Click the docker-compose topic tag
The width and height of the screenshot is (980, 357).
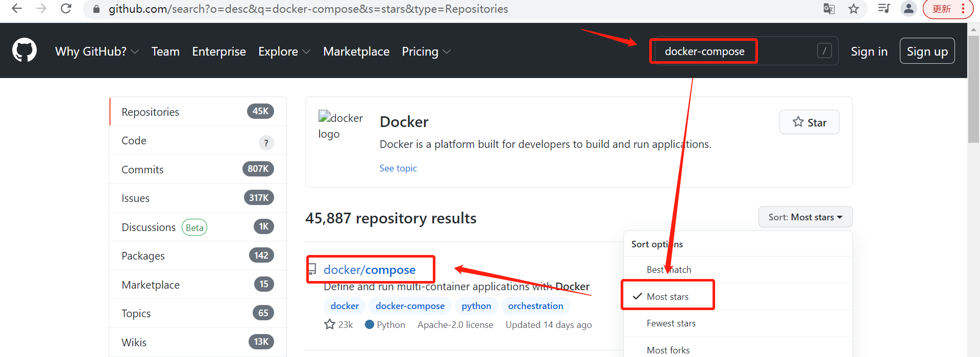point(410,306)
